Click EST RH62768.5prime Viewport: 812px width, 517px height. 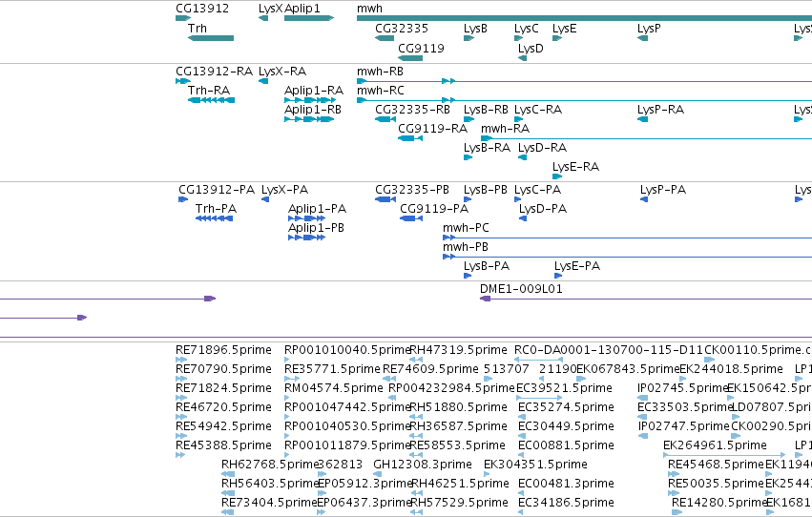pos(269,465)
